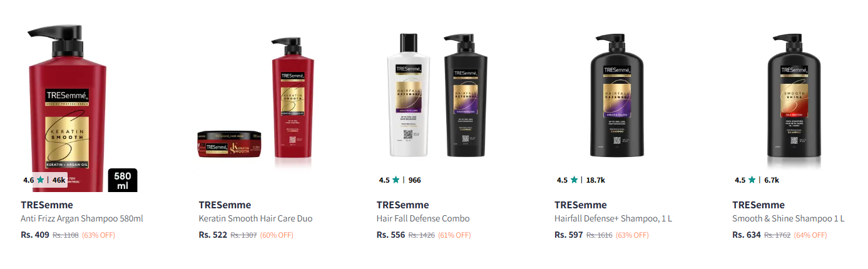Click the 64% OFF discount label
Viewport: 868px width, 269px height.
[810, 235]
